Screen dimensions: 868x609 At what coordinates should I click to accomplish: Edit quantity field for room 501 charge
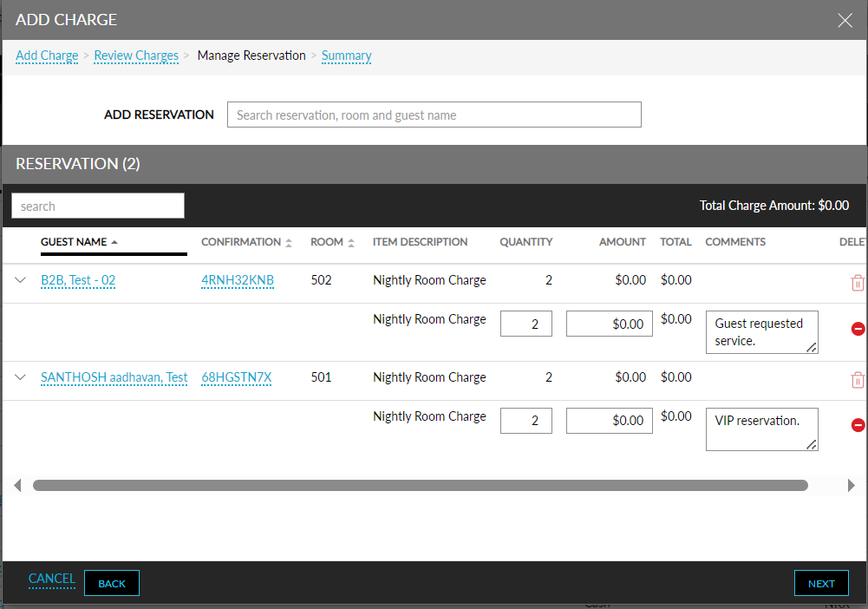525,421
